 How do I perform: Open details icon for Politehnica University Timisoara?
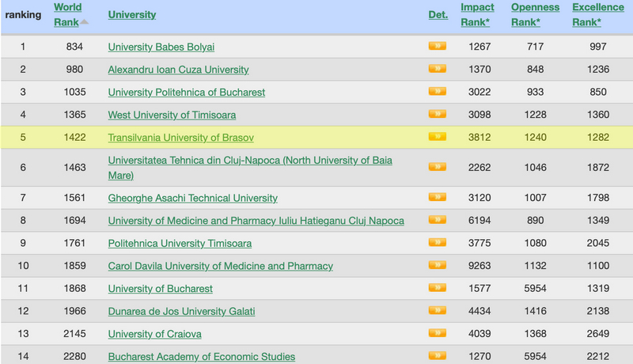(x=437, y=243)
